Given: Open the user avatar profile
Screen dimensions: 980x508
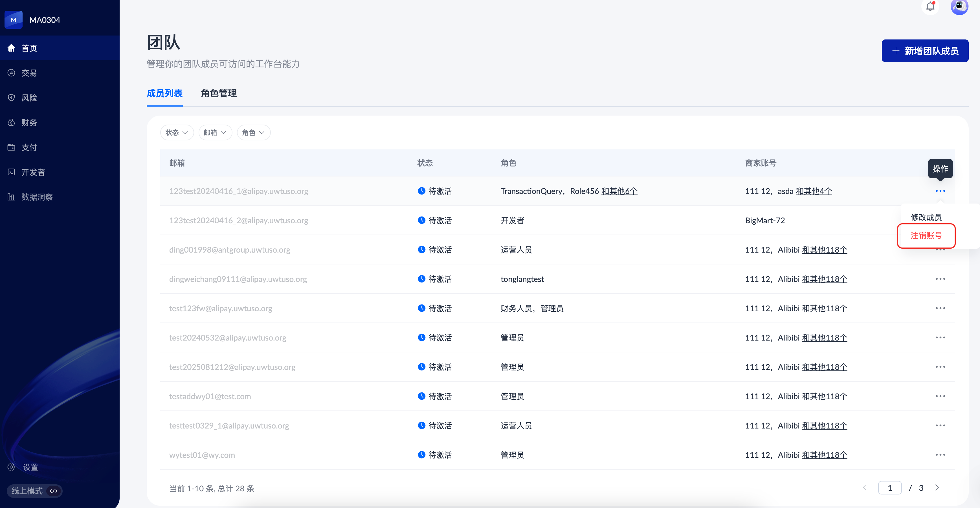Looking at the screenshot, I should (959, 6).
